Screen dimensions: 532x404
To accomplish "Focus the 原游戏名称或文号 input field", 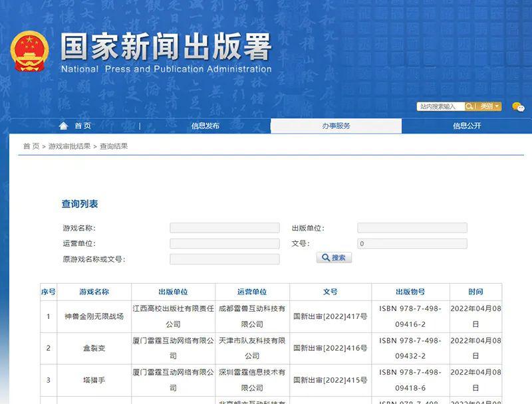I will pos(225,259).
